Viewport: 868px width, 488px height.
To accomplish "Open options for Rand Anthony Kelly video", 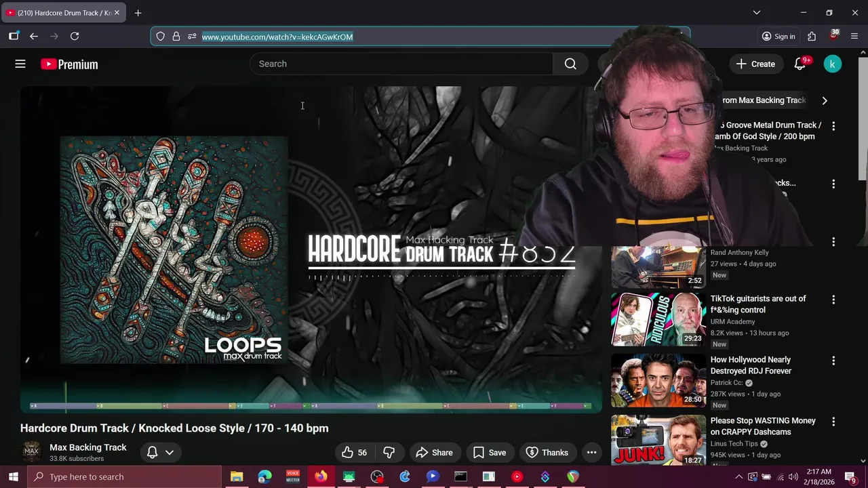I will 833,242.
